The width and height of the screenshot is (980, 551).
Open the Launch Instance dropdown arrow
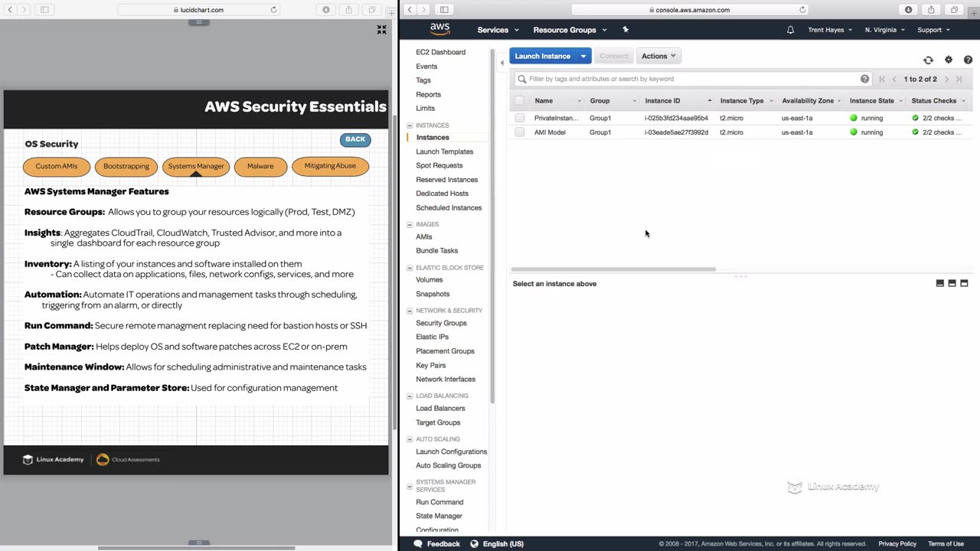(583, 56)
